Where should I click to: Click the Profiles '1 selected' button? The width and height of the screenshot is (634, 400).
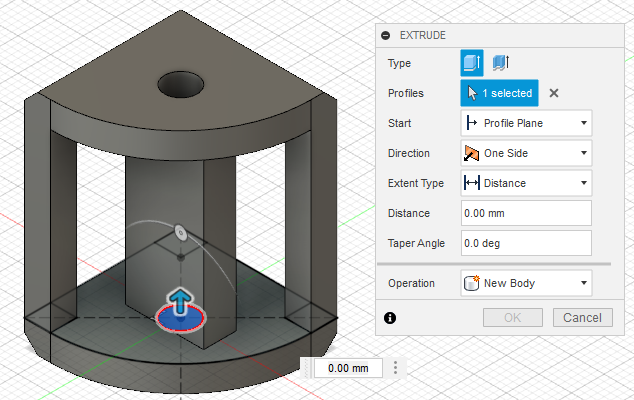(499, 93)
